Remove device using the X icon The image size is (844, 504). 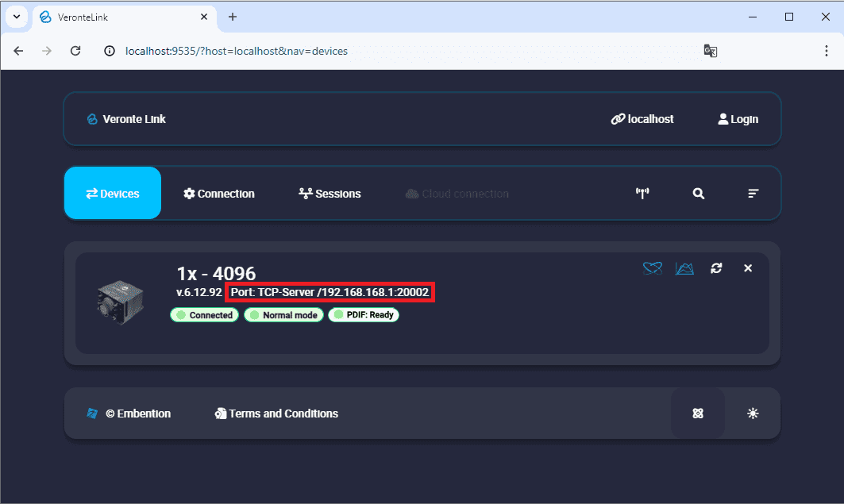748,268
